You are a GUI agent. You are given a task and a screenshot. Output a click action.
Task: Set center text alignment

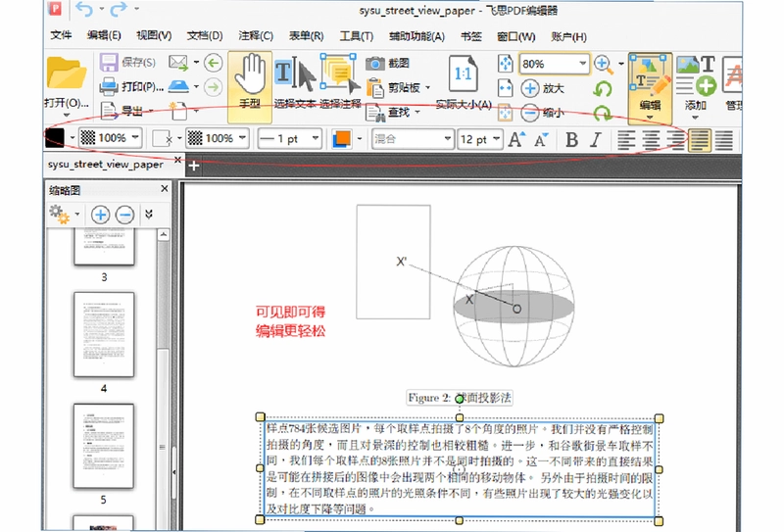coord(651,140)
